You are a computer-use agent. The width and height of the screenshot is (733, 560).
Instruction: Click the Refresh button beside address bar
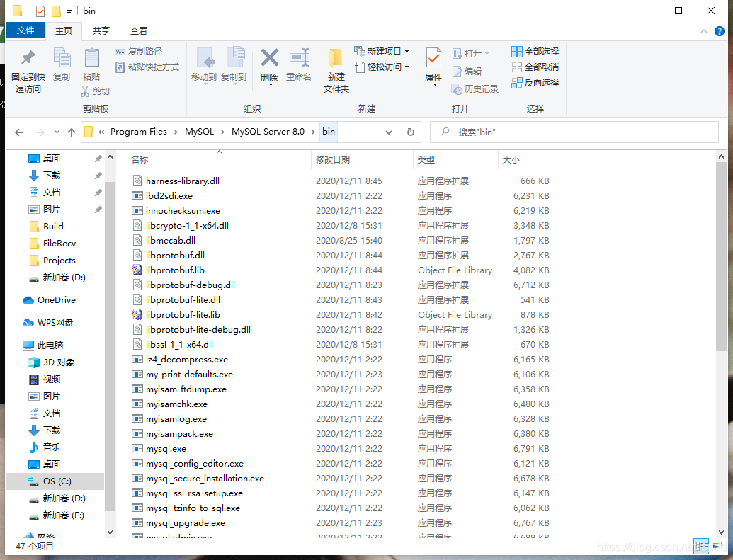411,132
